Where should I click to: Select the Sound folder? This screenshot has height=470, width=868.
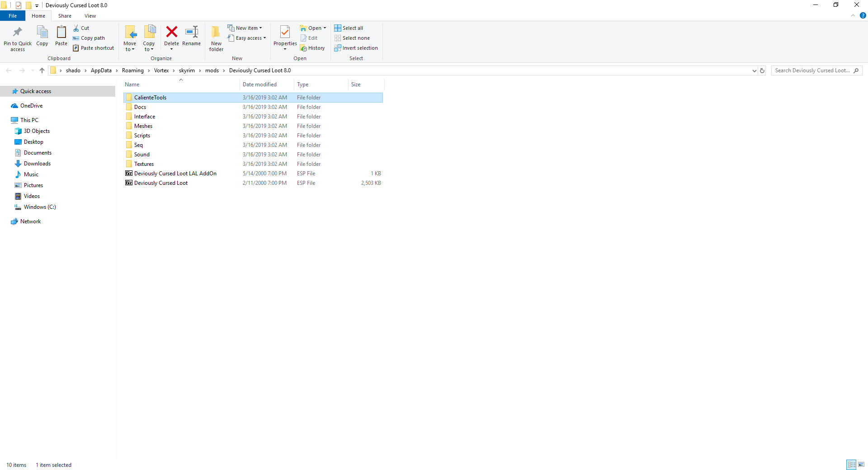[x=253, y=155]
